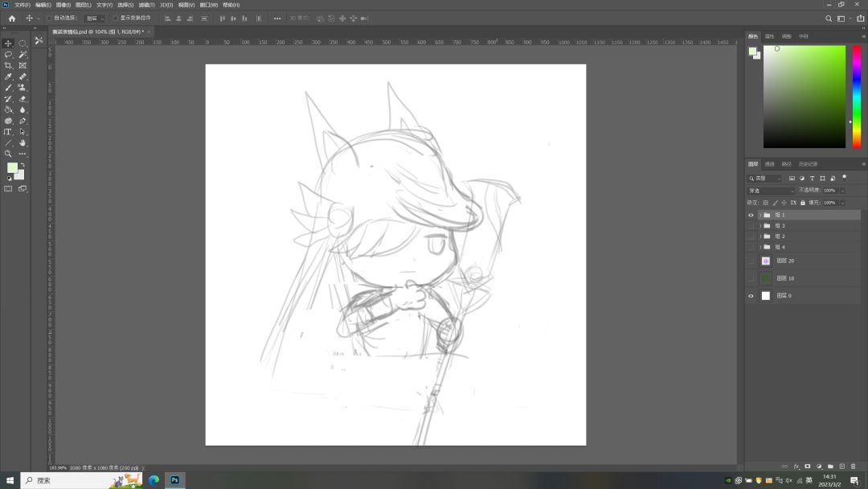Click the hue slider in Color panel
This screenshot has width=868, height=489.
[x=857, y=97]
